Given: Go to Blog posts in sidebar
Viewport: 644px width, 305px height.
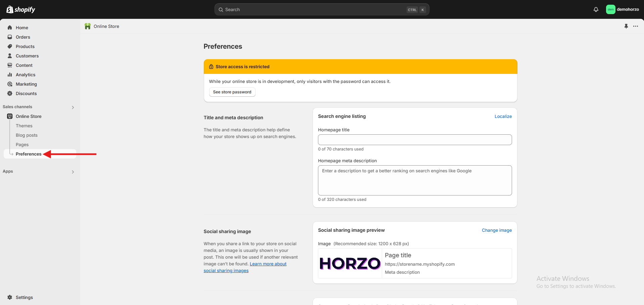Looking at the screenshot, I should tap(27, 135).
